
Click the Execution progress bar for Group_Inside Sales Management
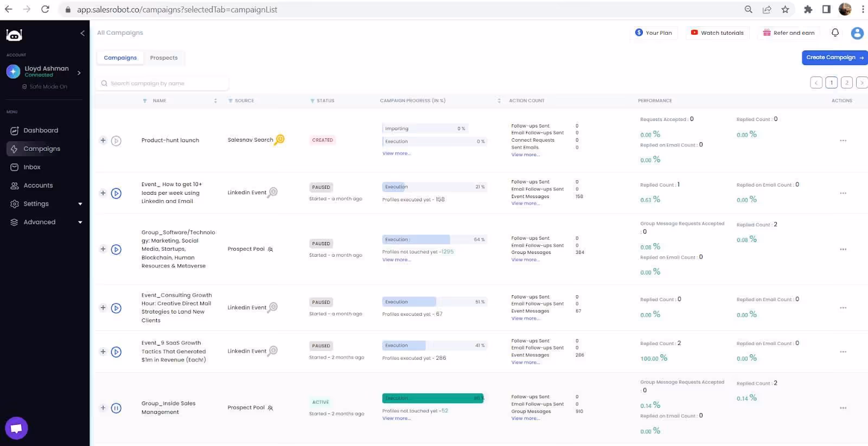[433, 398]
